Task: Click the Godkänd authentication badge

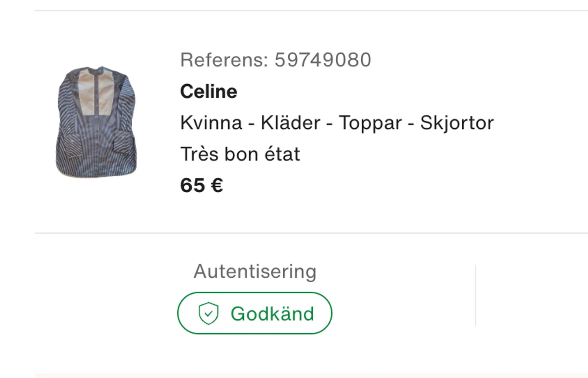Action: pyautogui.click(x=254, y=313)
